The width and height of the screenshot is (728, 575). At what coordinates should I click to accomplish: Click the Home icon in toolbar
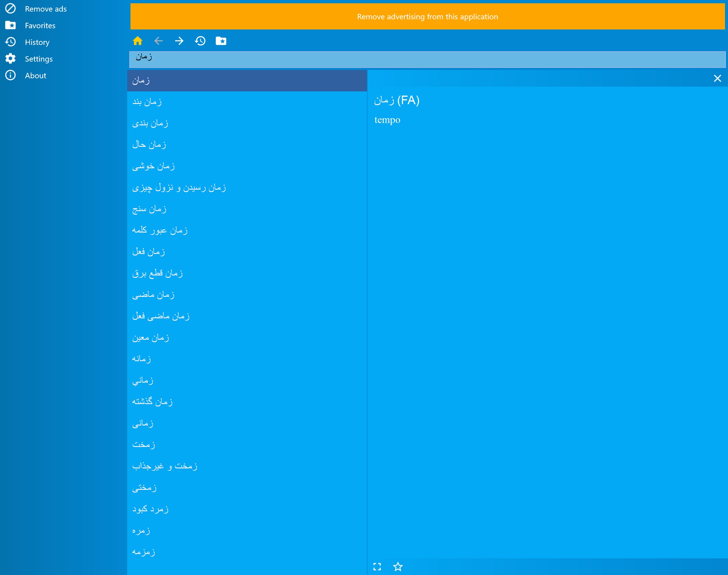(137, 41)
